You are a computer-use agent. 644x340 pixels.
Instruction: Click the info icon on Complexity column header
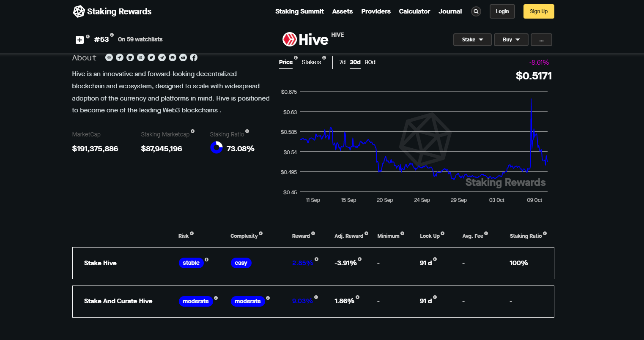coord(260,233)
